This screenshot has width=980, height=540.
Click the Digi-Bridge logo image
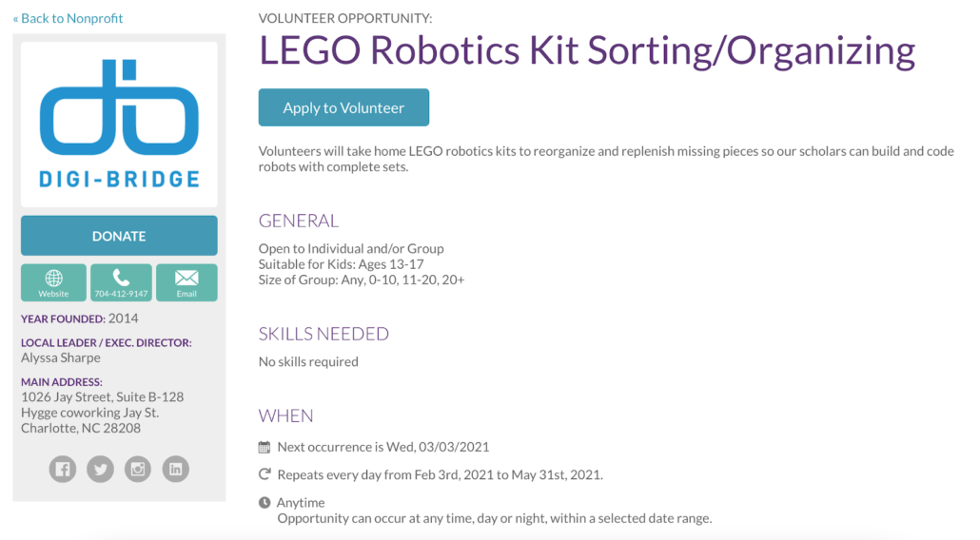(x=119, y=125)
